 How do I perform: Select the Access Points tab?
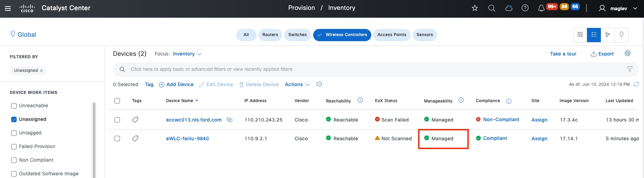coord(392,35)
